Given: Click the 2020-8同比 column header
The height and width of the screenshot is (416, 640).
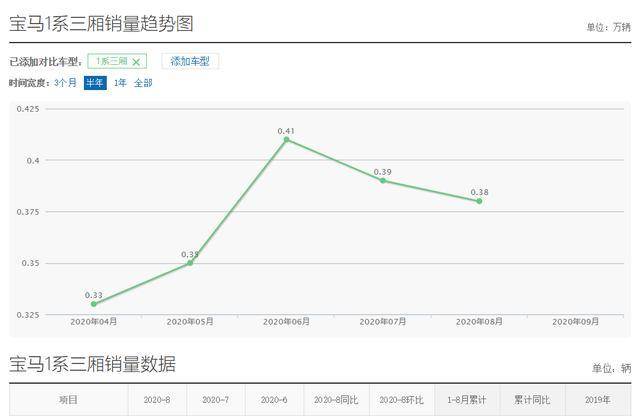Looking at the screenshot, I should click(x=336, y=400).
